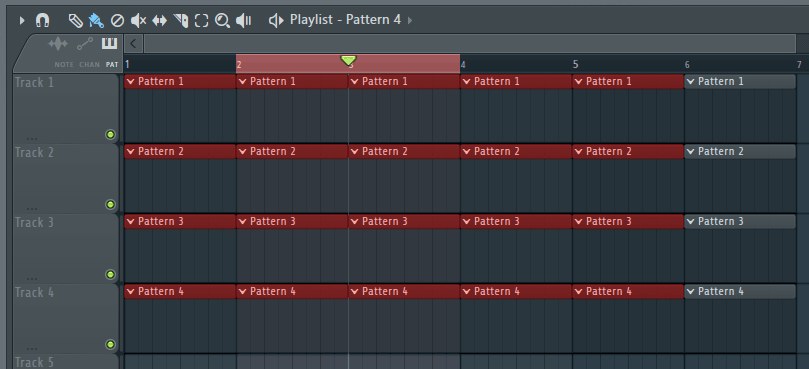Screen dimensions: 809x369
Task: Select the Zoom magnifier tool
Action: click(x=222, y=21)
